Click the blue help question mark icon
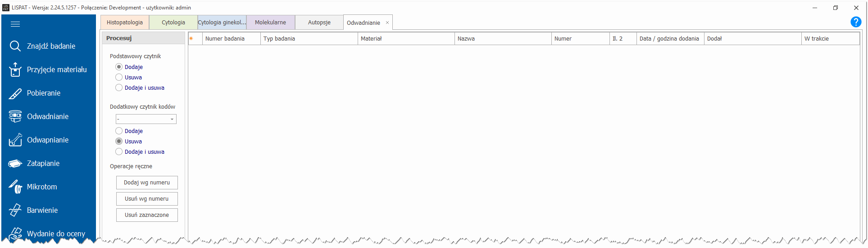The width and height of the screenshot is (868, 248). coord(855,22)
